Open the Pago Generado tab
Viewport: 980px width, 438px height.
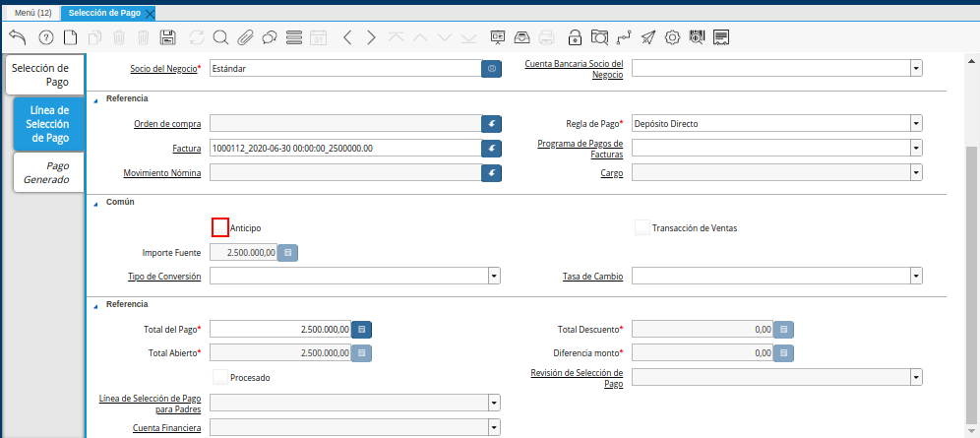coord(48,172)
